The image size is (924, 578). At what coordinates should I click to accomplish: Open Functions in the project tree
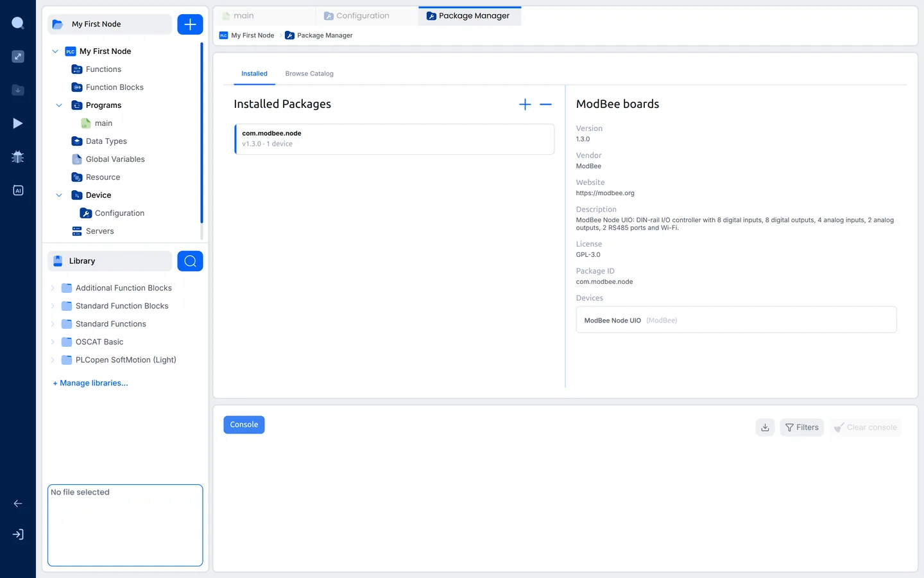[103, 69]
